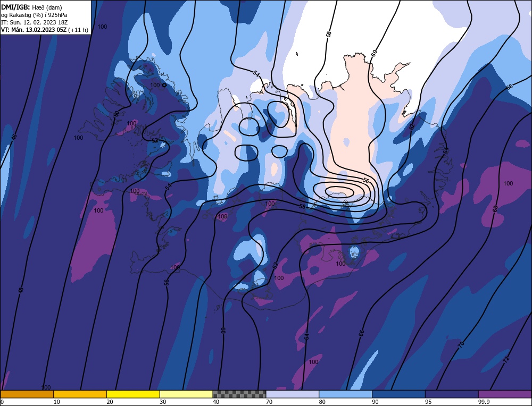Click the legend tick label '80'
This screenshot has width=532, height=406.
[322, 402]
